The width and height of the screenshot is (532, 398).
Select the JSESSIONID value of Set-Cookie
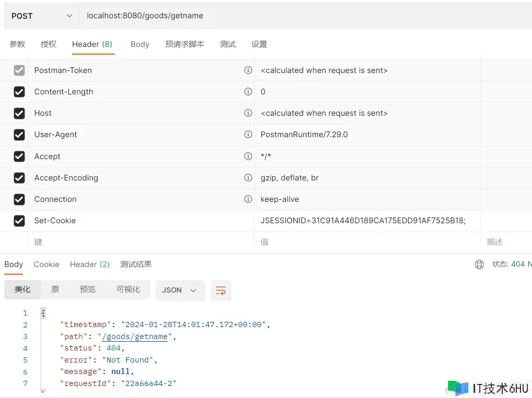click(x=363, y=221)
